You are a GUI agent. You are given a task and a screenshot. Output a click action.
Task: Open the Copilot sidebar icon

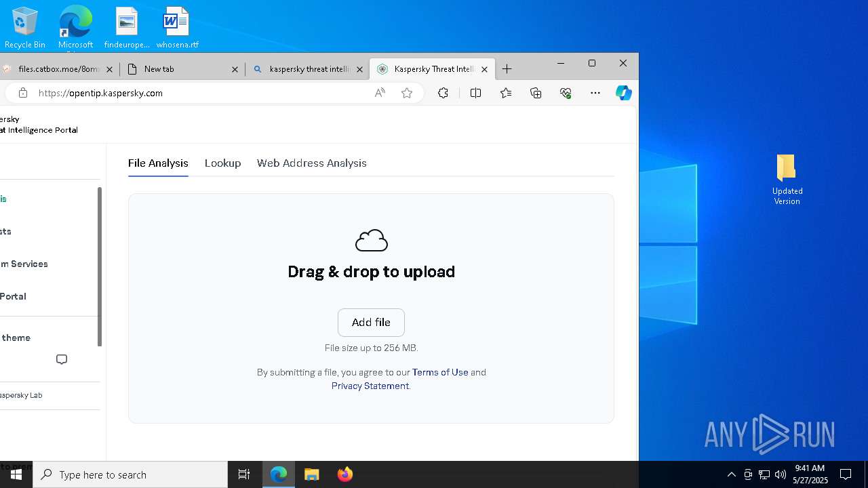point(623,93)
